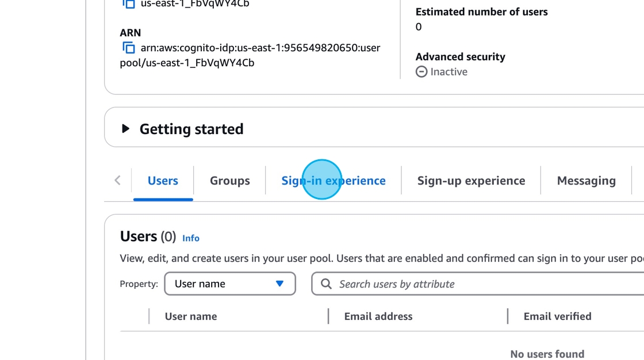Click the ARN label
The height and width of the screenshot is (360, 644).
click(x=130, y=32)
